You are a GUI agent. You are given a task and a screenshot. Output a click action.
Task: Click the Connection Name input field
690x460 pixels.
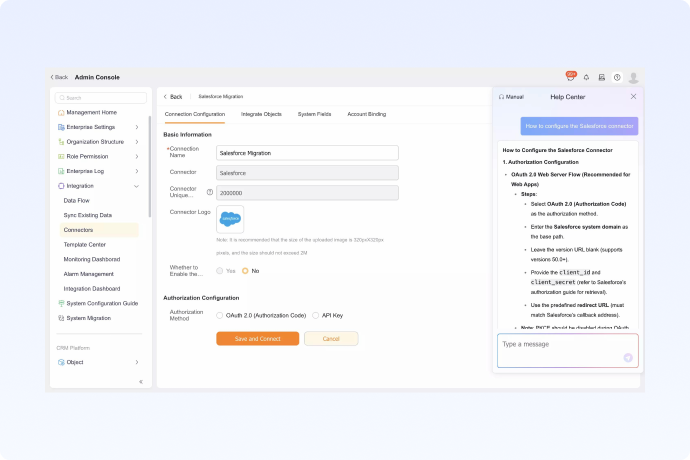click(307, 153)
